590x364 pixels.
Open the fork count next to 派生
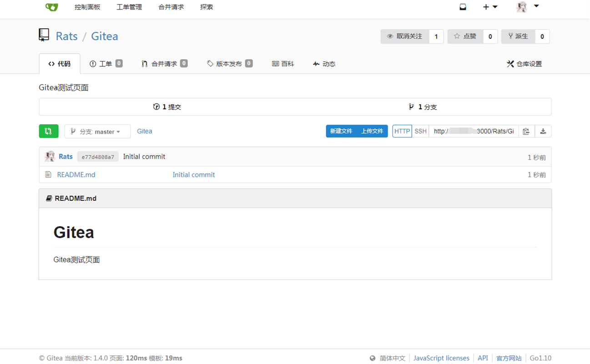542,36
